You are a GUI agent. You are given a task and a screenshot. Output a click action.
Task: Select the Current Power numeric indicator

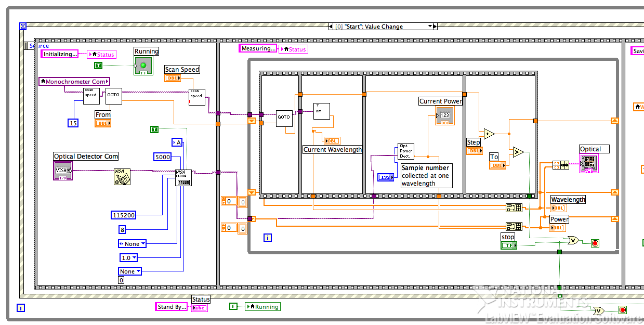(x=444, y=115)
